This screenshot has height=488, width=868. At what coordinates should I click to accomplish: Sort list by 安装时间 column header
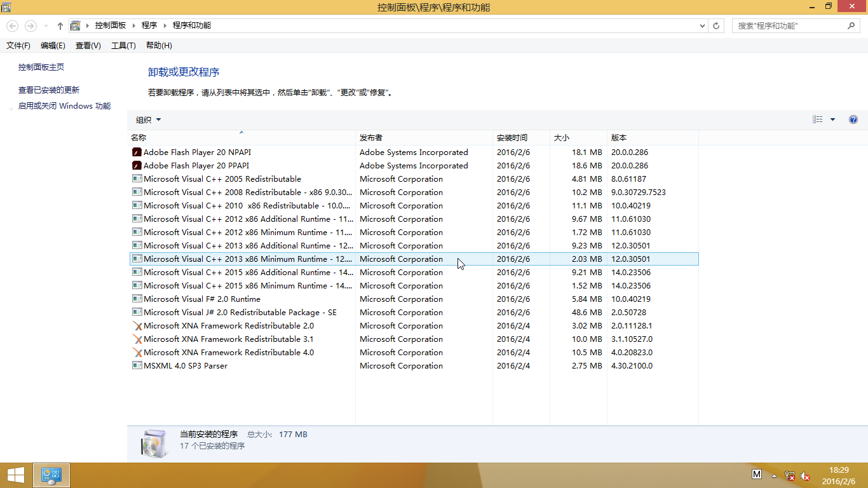pyautogui.click(x=512, y=138)
